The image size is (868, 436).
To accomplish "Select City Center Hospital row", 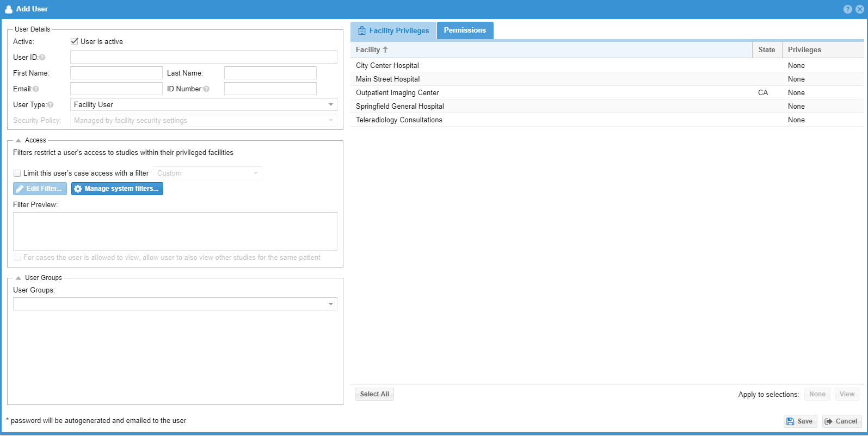I will pos(607,65).
